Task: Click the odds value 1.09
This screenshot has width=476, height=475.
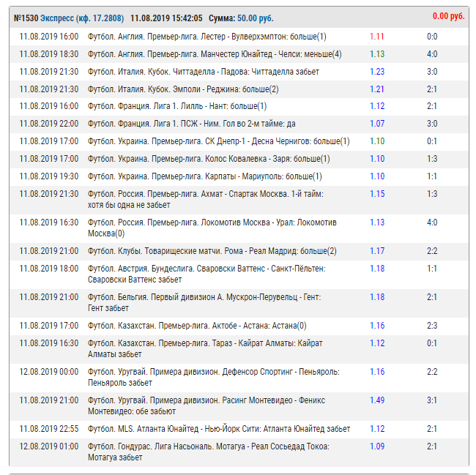Action: tap(377, 446)
